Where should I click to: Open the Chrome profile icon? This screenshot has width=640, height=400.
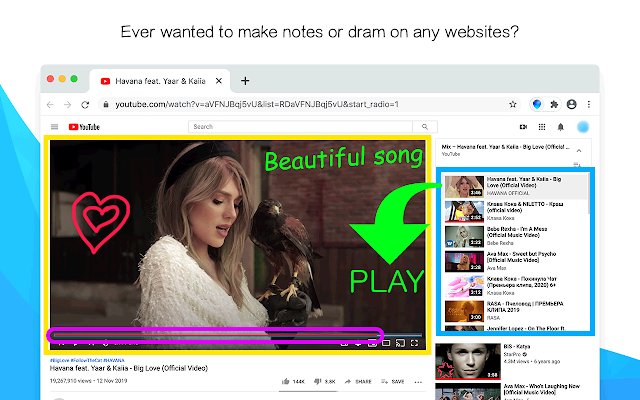tap(571, 104)
